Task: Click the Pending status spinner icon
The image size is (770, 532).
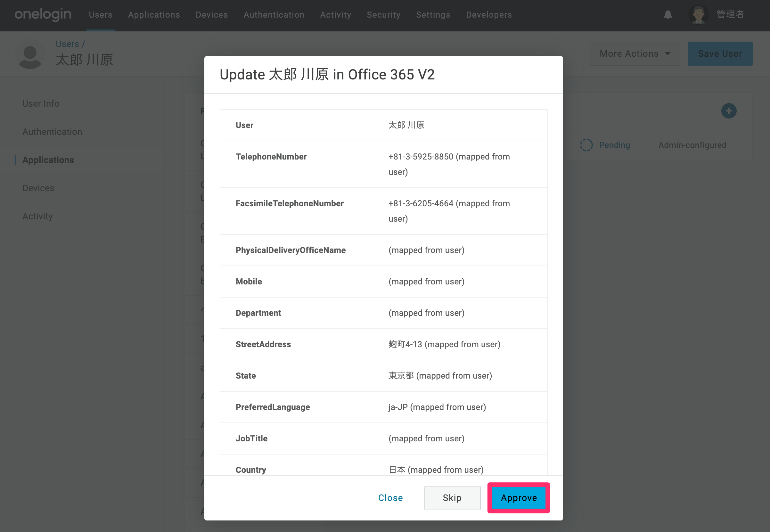Action: pyautogui.click(x=586, y=145)
